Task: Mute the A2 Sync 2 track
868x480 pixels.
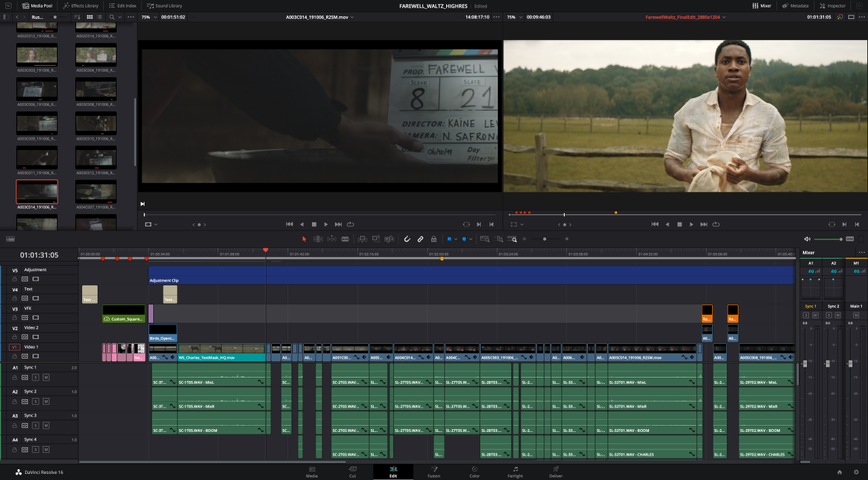Action: point(45,401)
